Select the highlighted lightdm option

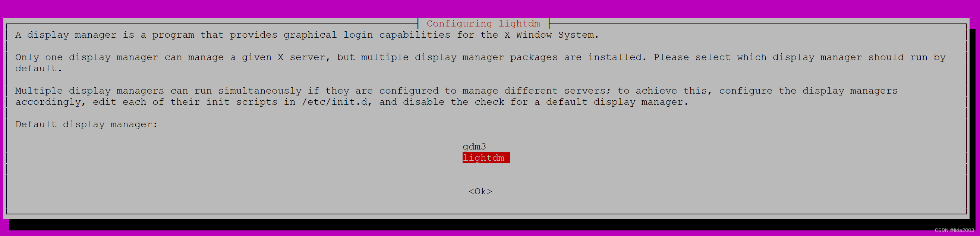click(x=486, y=158)
